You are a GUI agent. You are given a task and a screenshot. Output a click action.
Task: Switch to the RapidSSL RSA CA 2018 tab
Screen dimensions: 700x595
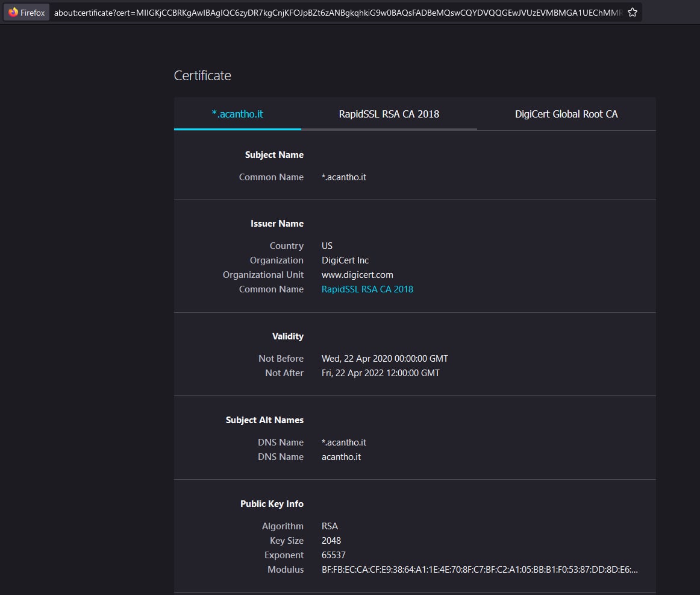pos(389,114)
